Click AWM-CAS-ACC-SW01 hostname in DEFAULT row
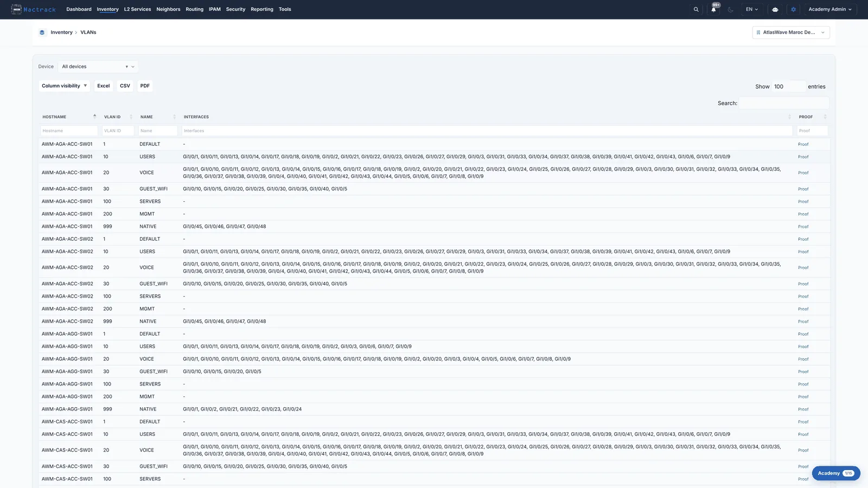 67,422
